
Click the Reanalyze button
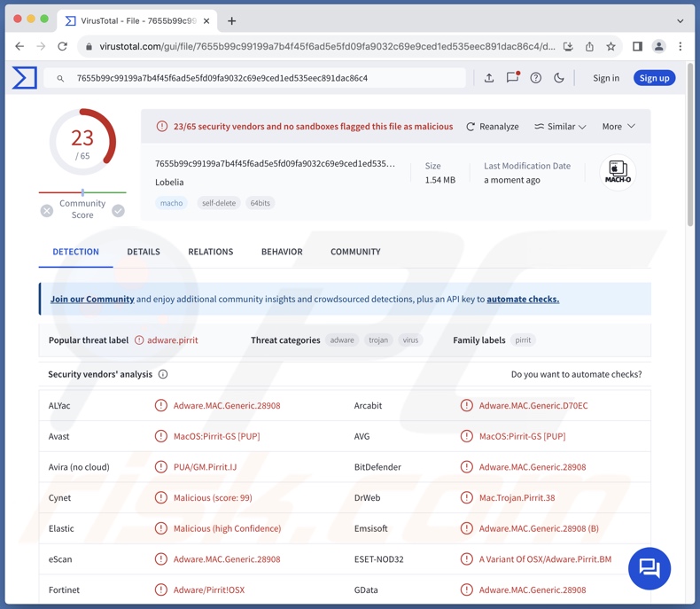point(493,127)
